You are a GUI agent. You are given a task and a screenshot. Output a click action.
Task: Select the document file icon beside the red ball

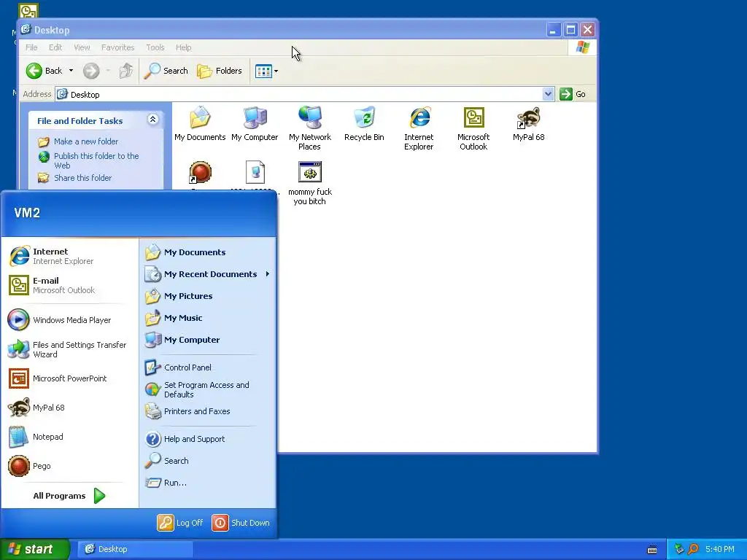click(255, 172)
